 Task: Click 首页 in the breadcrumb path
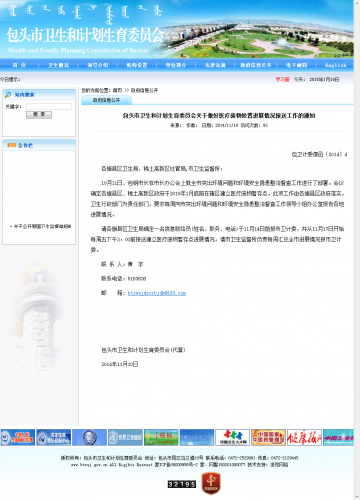pyautogui.click(x=117, y=90)
